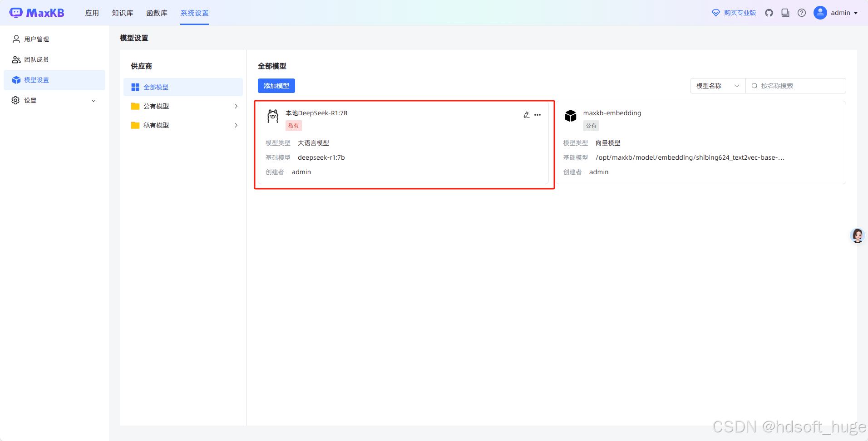Image resolution: width=868 pixels, height=441 pixels.
Task: Click the maxkb-embedding cube icon
Action: coord(571,116)
